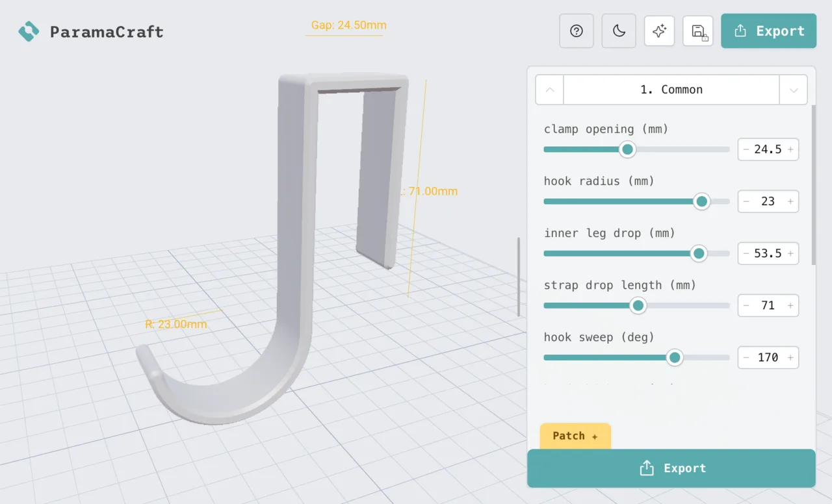Decrease hook sweep with minus button
The height and width of the screenshot is (504, 832).
[746, 357]
